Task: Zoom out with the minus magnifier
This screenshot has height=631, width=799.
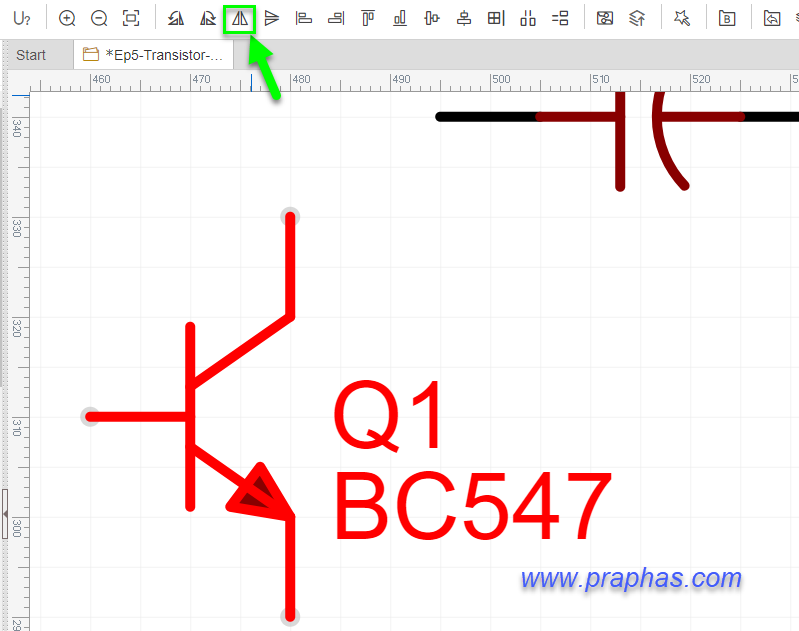Action: tap(99, 19)
